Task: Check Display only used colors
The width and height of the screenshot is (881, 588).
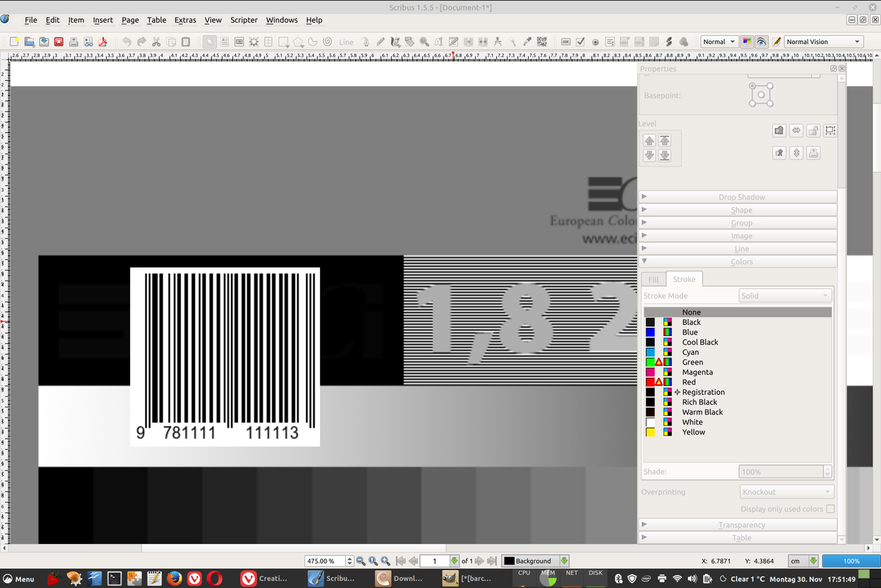Action: point(830,509)
